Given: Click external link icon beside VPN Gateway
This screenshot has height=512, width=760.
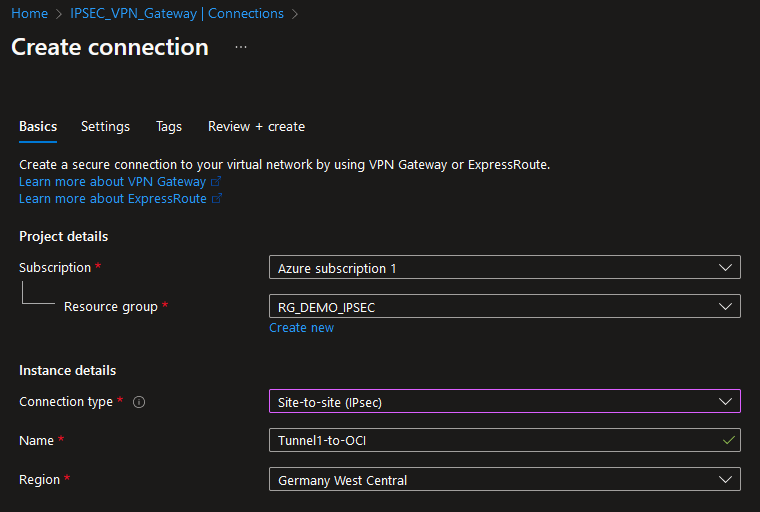Looking at the screenshot, I should 216,182.
